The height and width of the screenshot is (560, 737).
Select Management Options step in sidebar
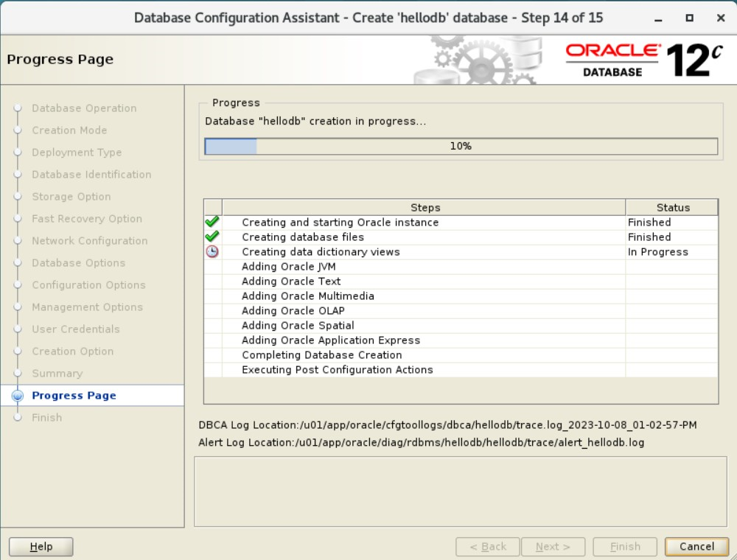pos(88,307)
